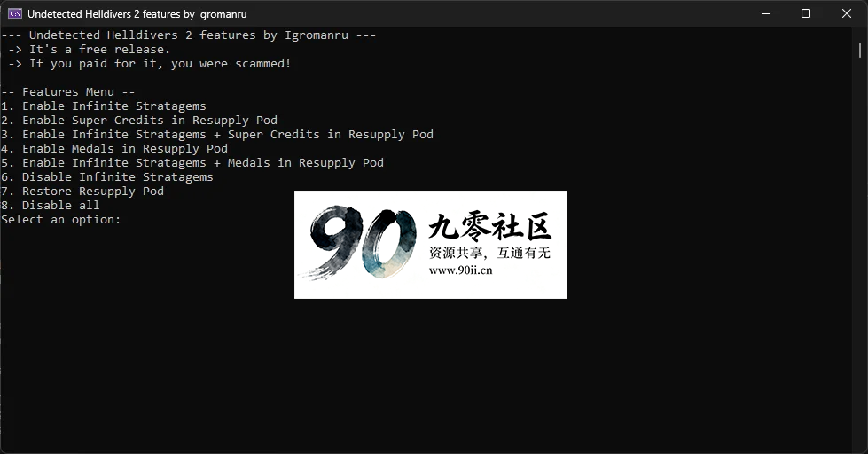Close the Undetected Helldivers 2 console window
Image resolution: width=868 pixels, height=454 pixels.
click(x=847, y=13)
